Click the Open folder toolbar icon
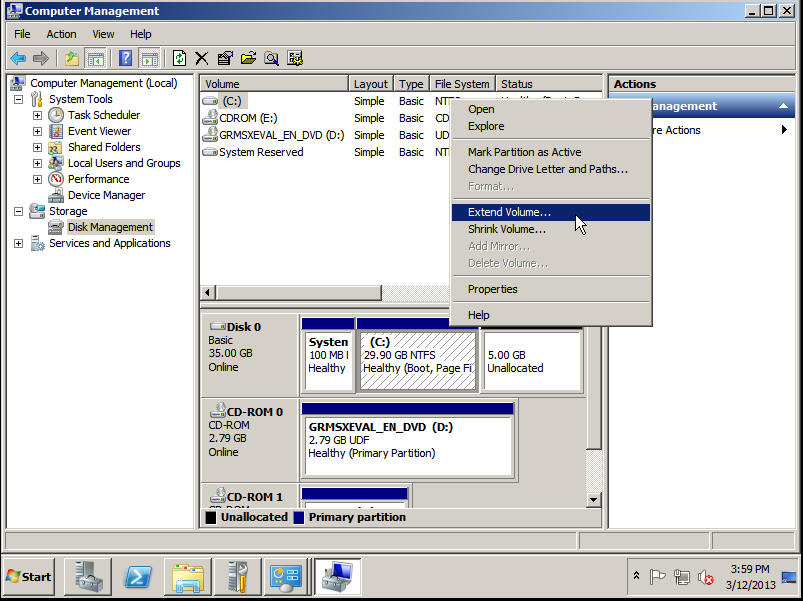Image resolution: width=803 pixels, height=601 pixels. [x=248, y=58]
